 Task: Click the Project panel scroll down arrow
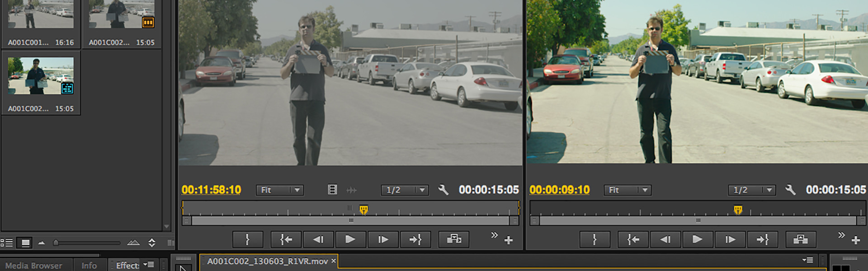pos(166,226)
